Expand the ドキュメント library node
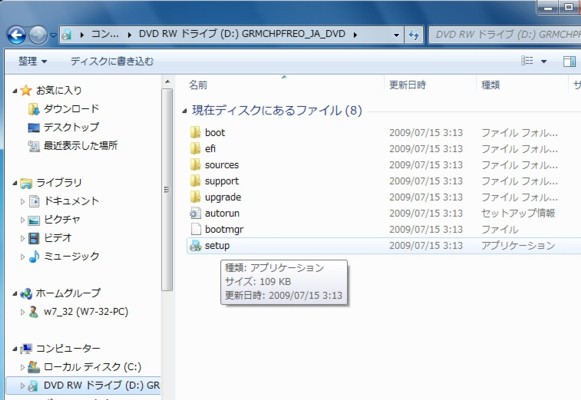 point(23,201)
